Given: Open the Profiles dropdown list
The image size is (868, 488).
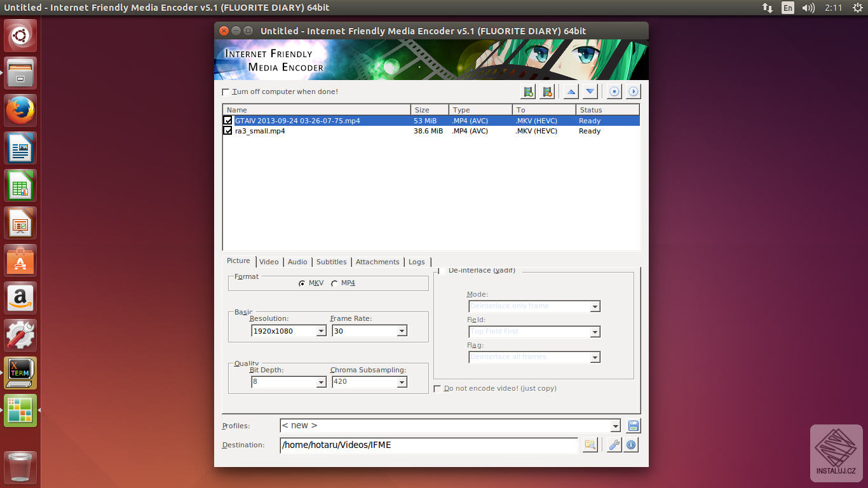Looking at the screenshot, I should click(615, 426).
